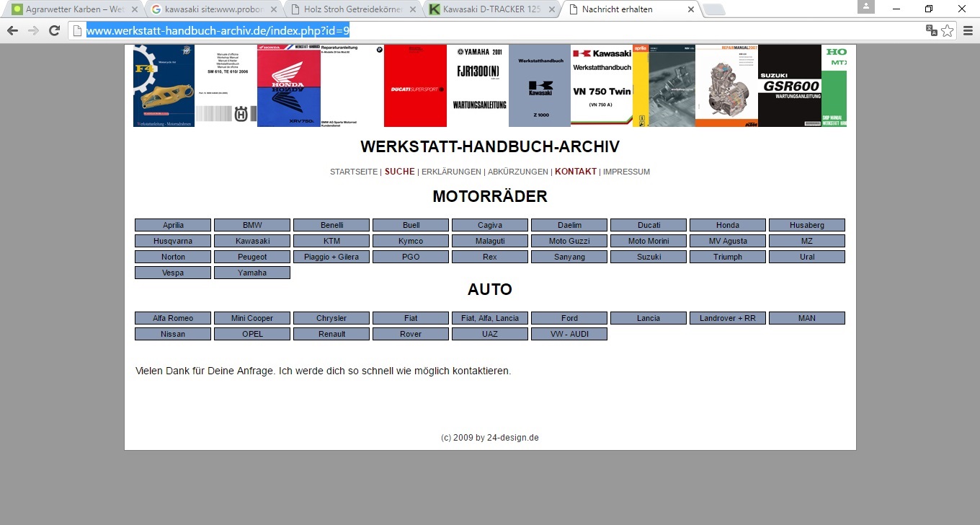
Task: Choose the VW - AUDI button
Action: click(569, 334)
